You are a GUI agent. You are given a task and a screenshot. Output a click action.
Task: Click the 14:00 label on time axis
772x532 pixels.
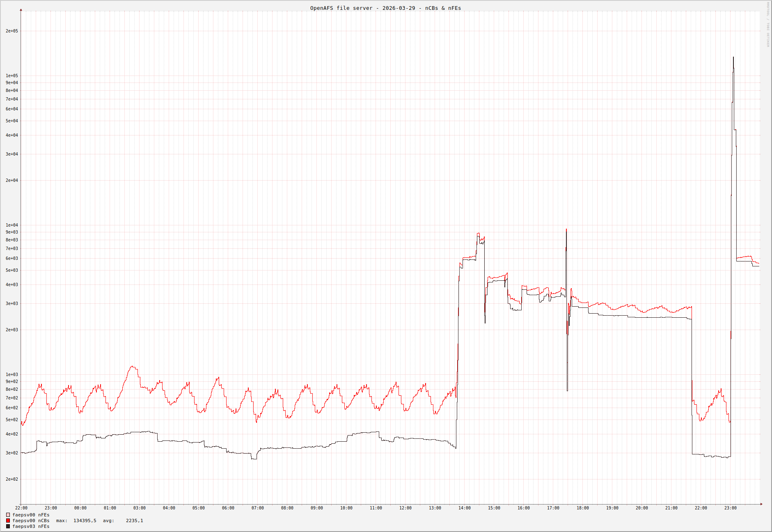(464, 508)
